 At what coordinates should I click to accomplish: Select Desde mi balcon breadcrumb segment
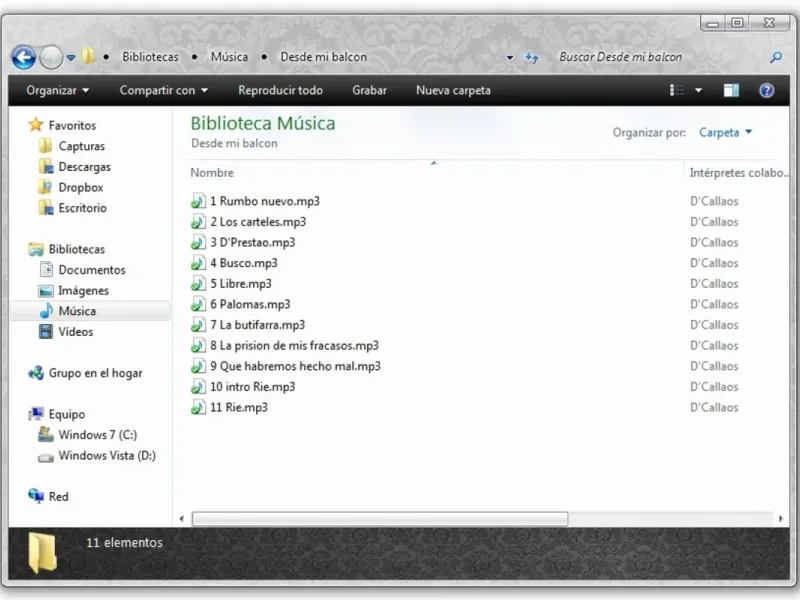323,57
